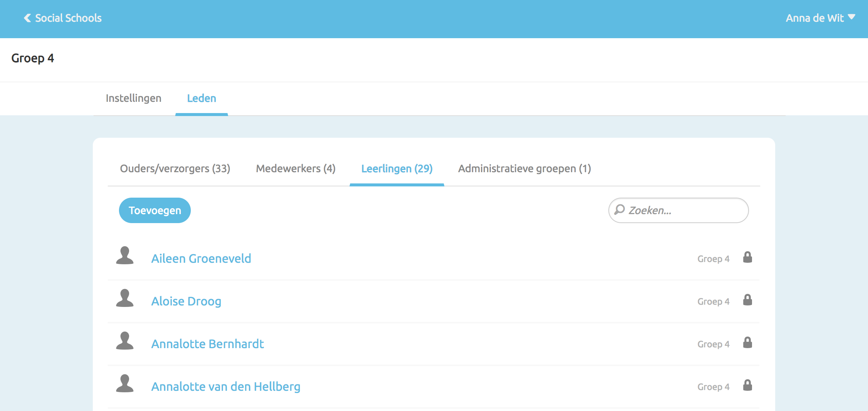
Task: Go back via the Social Schools chevron
Action: [27, 18]
